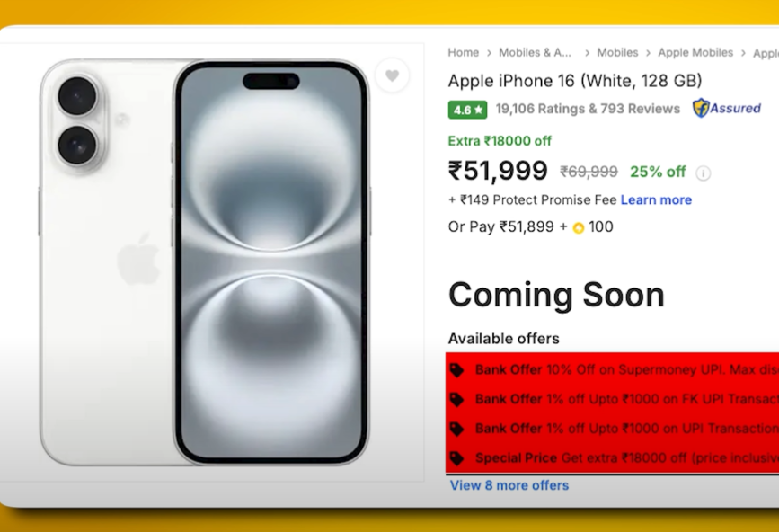The width and height of the screenshot is (779, 532).
Task: Add iPhone to wishlist with heart icon
Action: coord(392,75)
